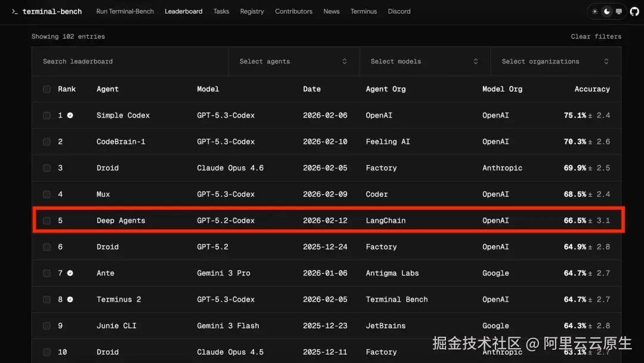The width and height of the screenshot is (644, 363).
Task: Click the Model Org column header
Action: (x=502, y=89)
